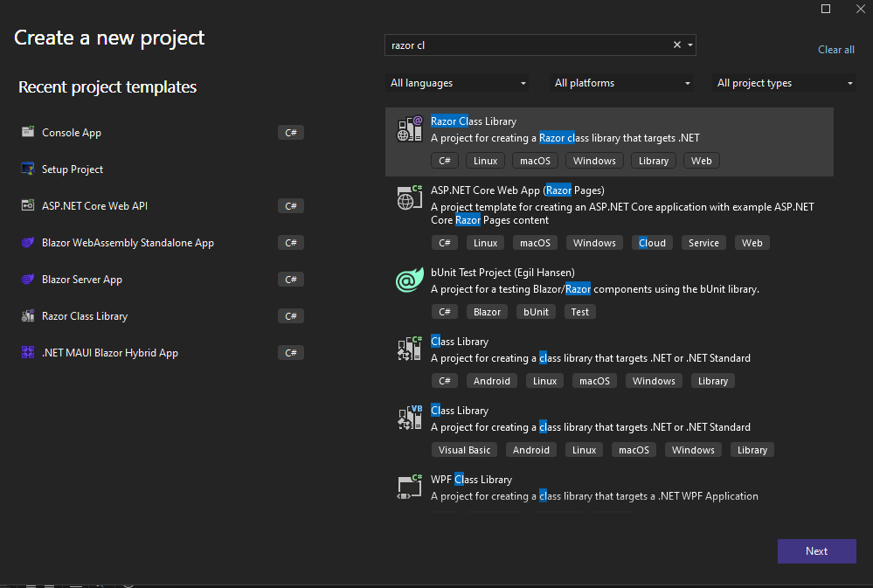Choose the Class Library with Android C# tags
873x588 pixels.
(460, 342)
